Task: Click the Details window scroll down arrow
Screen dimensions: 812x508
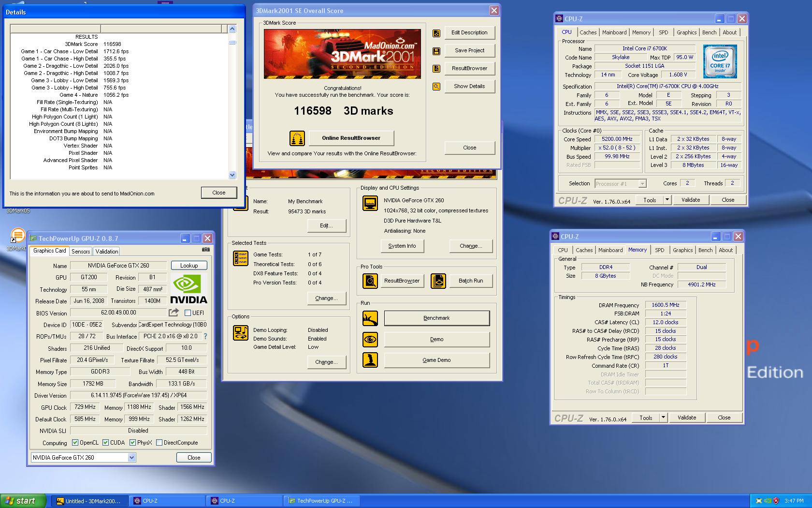Action: [232, 175]
